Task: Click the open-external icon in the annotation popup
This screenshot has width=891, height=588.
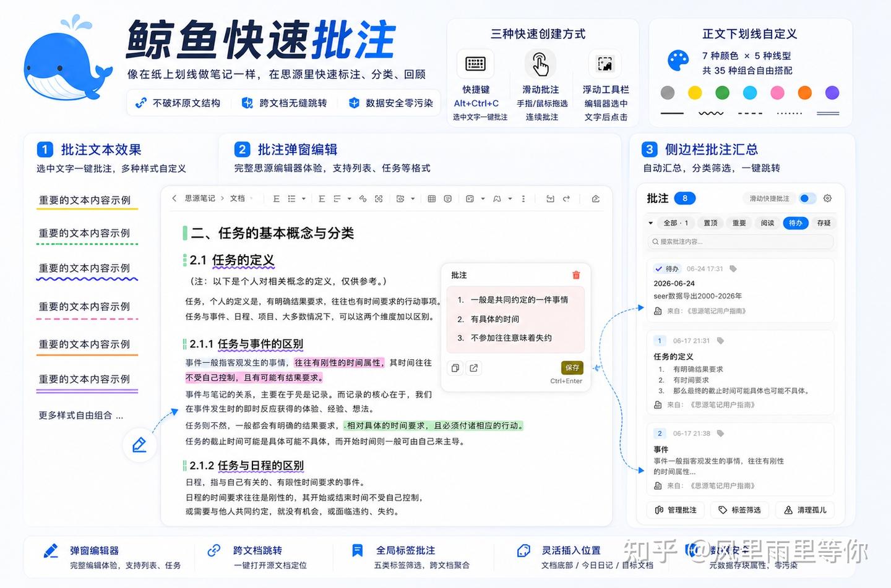Action: pyautogui.click(x=474, y=368)
